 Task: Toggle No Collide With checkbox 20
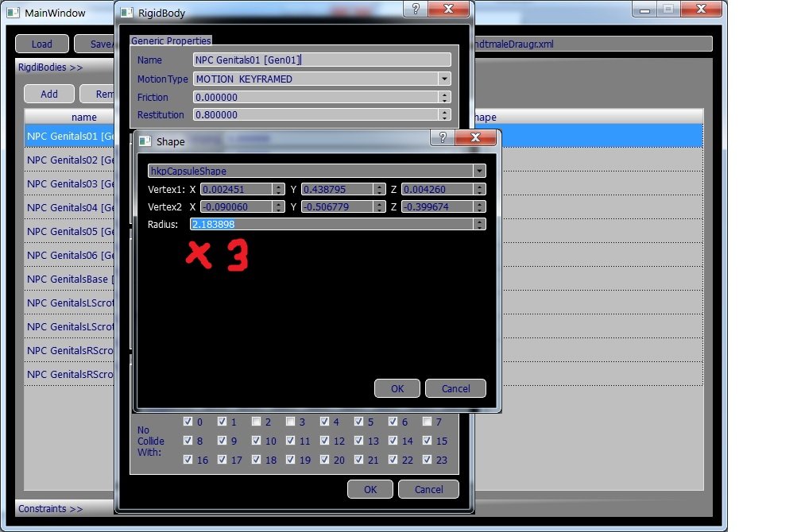pyautogui.click(x=324, y=459)
